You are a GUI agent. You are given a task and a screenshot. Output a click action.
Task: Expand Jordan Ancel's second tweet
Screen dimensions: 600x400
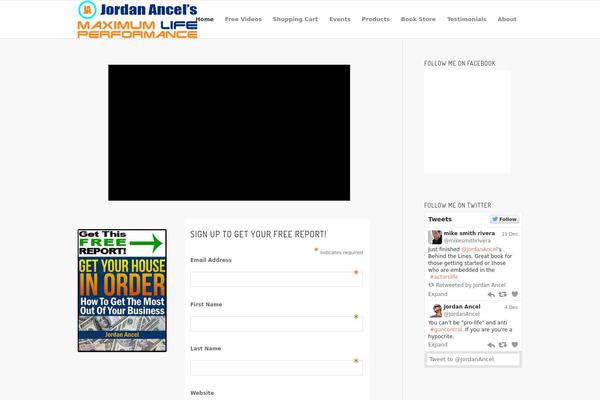click(x=438, y=345)
